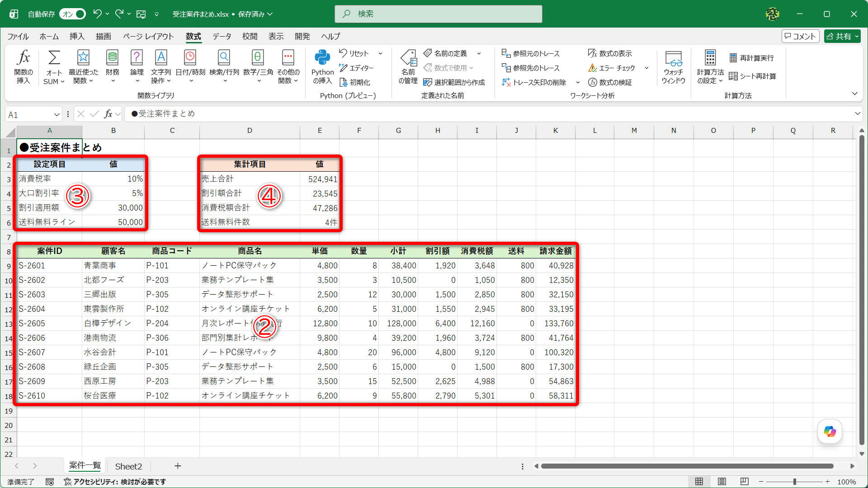Select cell containing S-2605

(50, 324)
